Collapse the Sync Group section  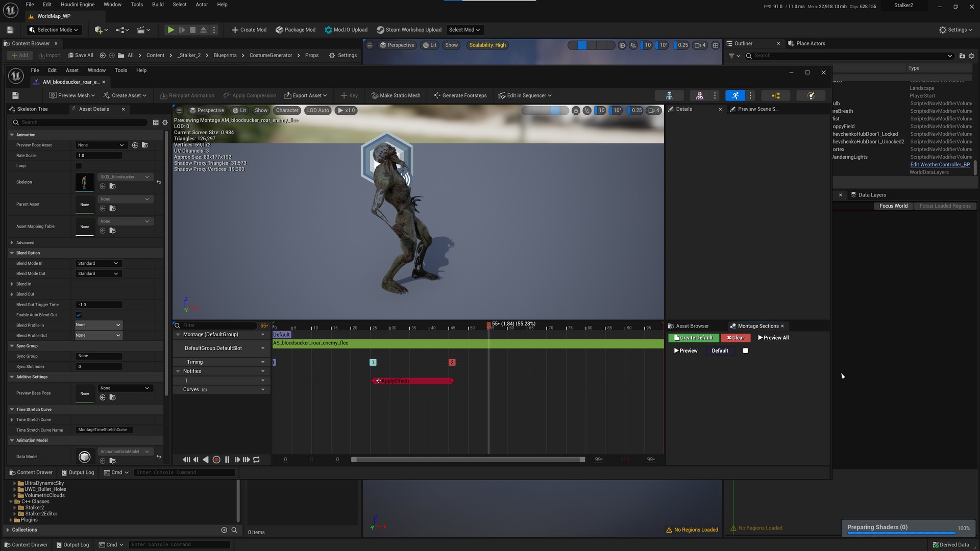pos(12,346)
